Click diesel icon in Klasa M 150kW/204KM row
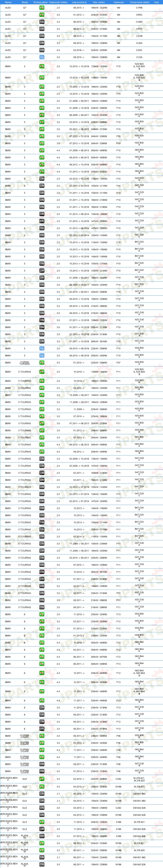 point(42,857)
